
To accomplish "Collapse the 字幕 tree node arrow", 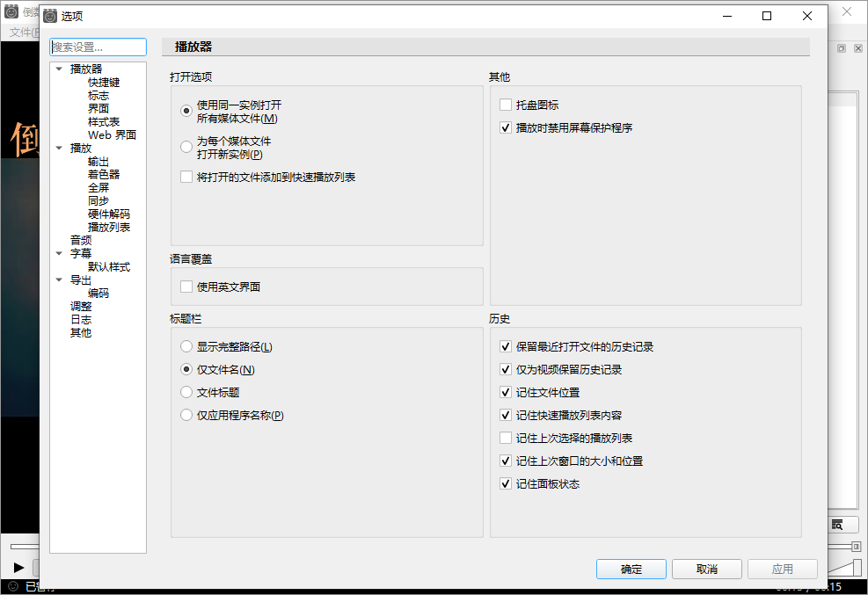I will coord(59,253).
